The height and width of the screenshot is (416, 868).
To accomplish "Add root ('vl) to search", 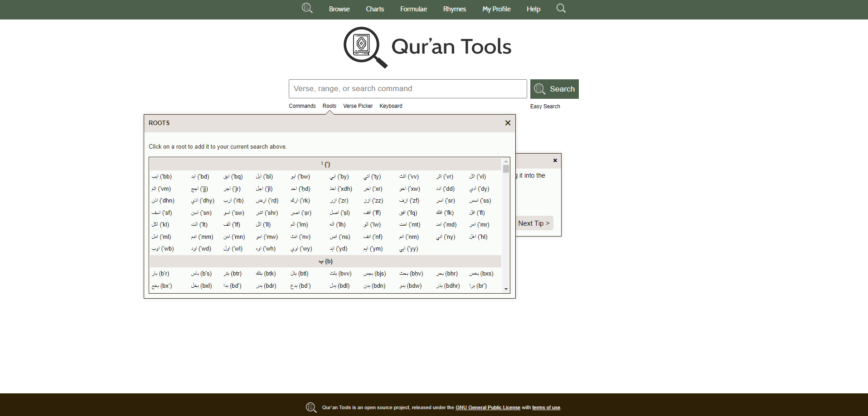I will click(478, 177).
